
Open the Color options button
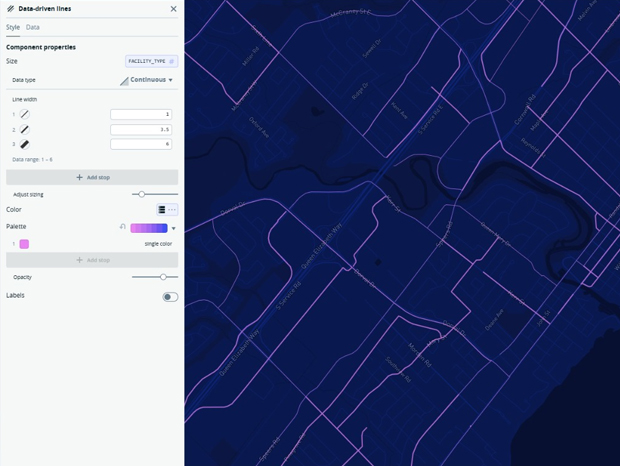coord(167,209)
